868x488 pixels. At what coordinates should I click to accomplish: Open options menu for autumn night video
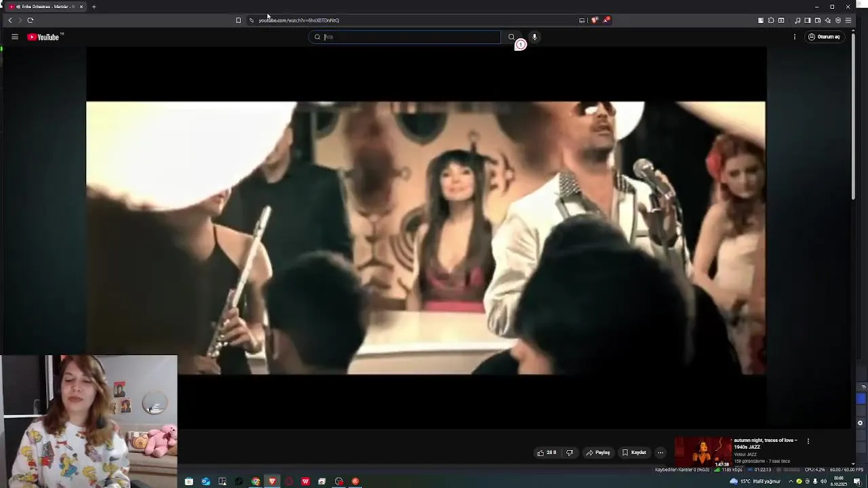click(x=808, y=441)
